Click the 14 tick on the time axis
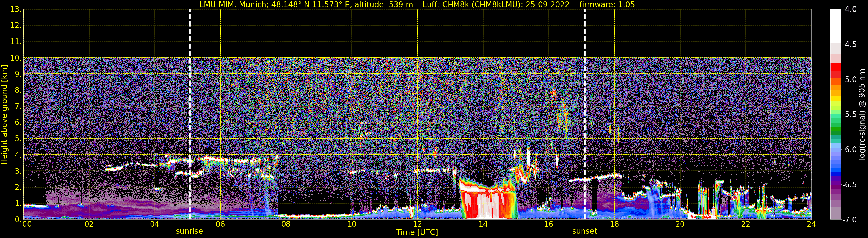This screenshot has height=238, width=868. pyautogui.click(x=483, y=224)
